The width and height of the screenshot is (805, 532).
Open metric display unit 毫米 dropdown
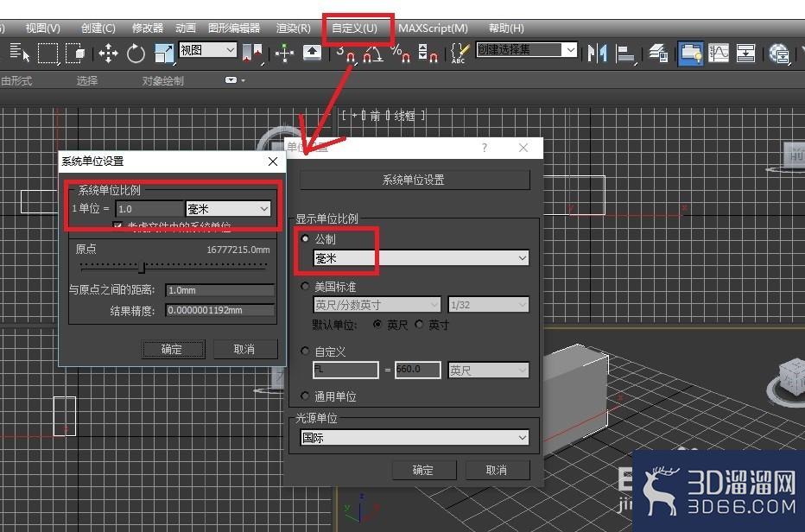(421, 257)
